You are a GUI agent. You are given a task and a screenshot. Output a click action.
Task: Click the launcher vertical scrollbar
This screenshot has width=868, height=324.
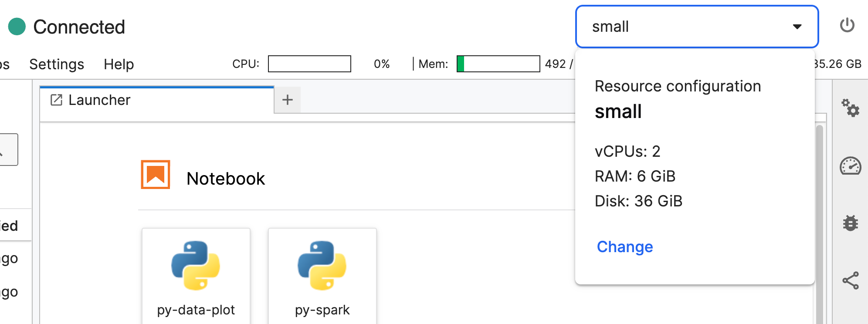[819, 218]
